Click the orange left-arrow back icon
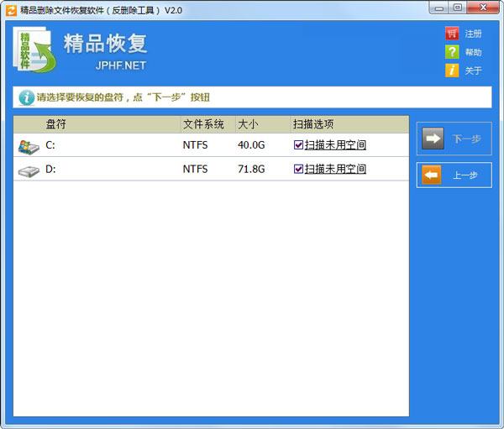Screen dimensions: 504x429 432,175
